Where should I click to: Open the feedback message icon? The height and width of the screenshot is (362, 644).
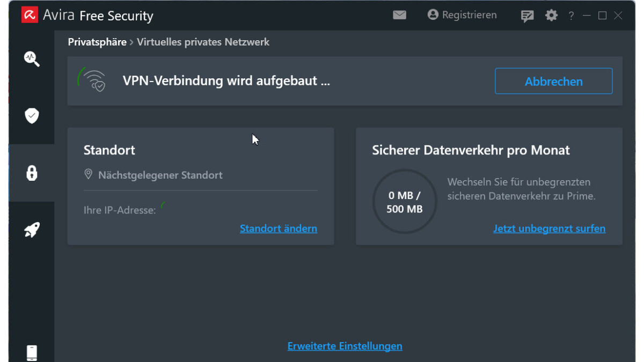coord(526,15)
